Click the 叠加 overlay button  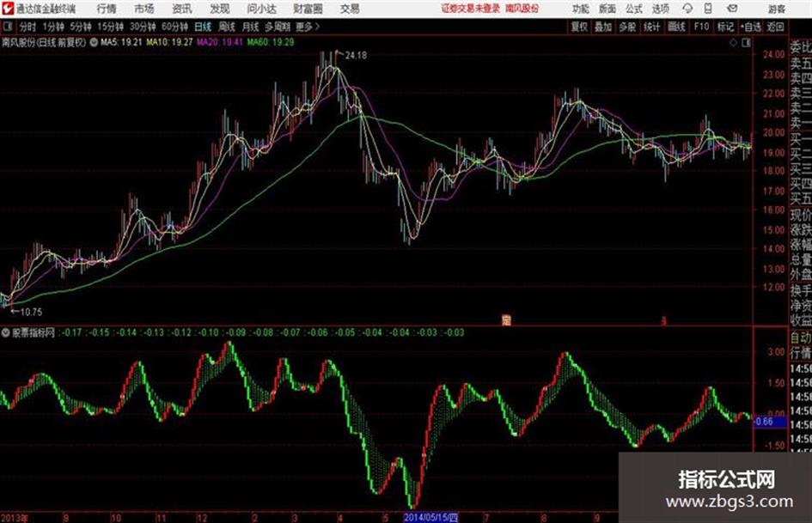click(x=603, y=27)
